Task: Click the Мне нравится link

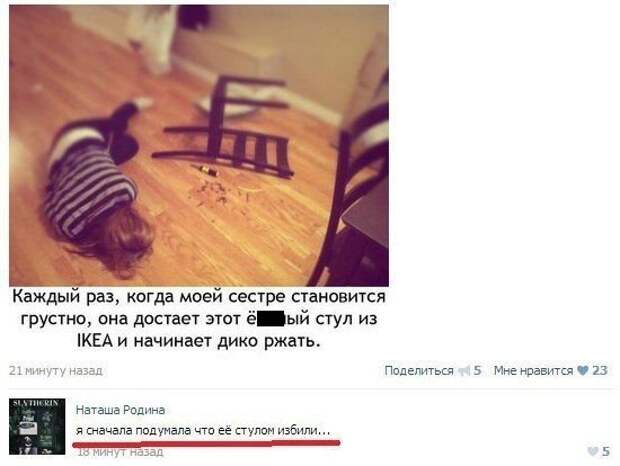Action: [x=533, y=370]
